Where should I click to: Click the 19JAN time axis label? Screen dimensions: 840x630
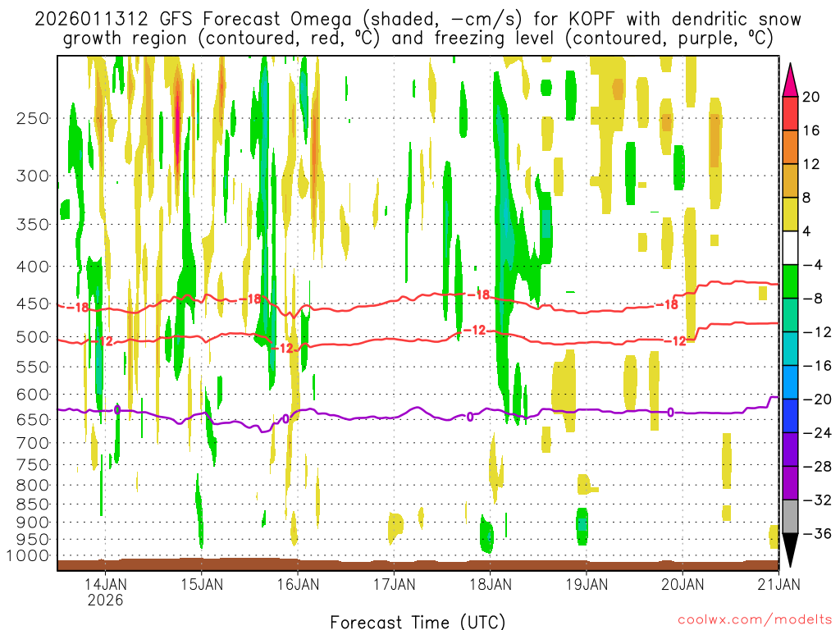[x=586, y=585]
